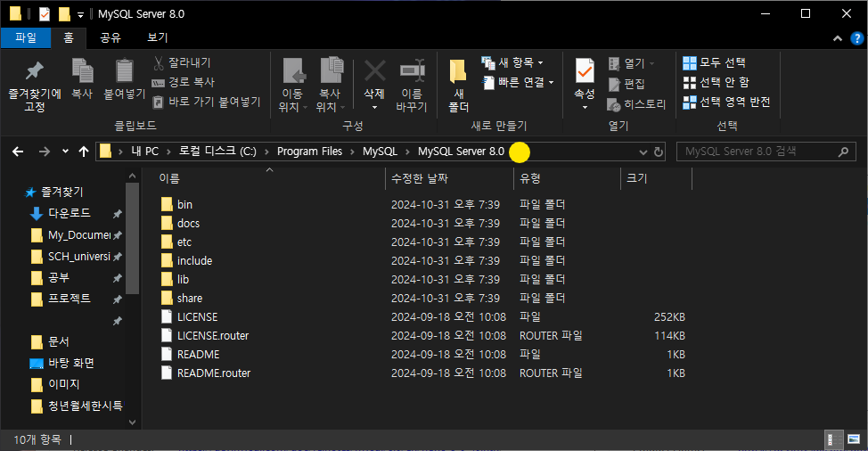
Task: Click Properties (속성) checkmark icon
Action: coord(585,71)
